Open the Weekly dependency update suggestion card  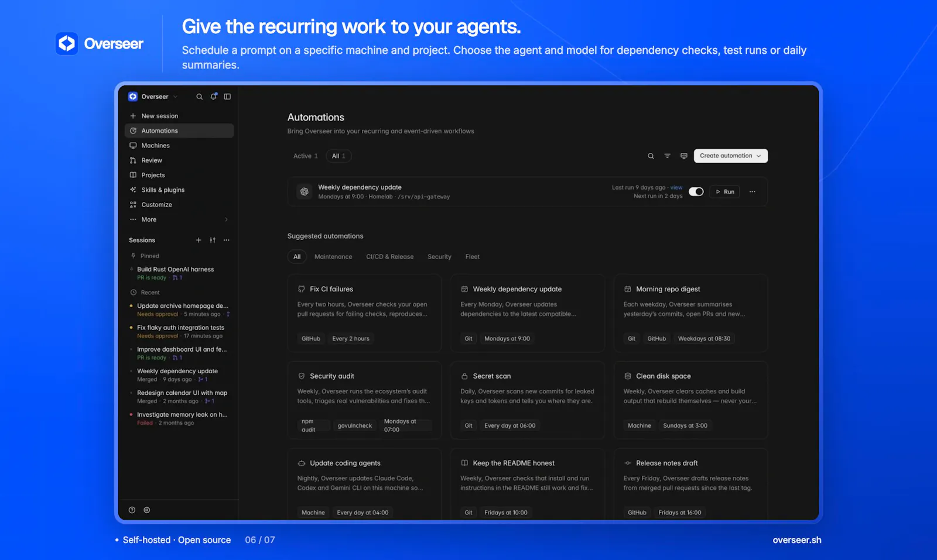[x=527, y=313]
